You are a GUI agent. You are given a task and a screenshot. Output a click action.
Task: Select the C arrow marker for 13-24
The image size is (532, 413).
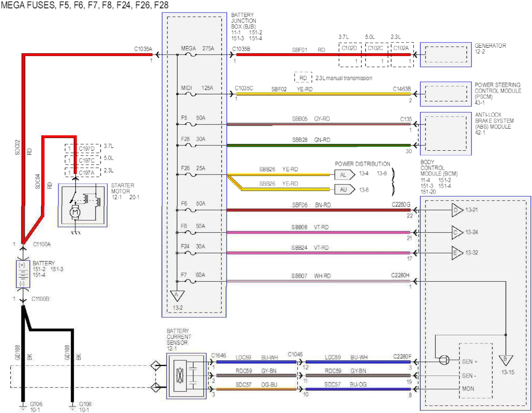(457, 232)
